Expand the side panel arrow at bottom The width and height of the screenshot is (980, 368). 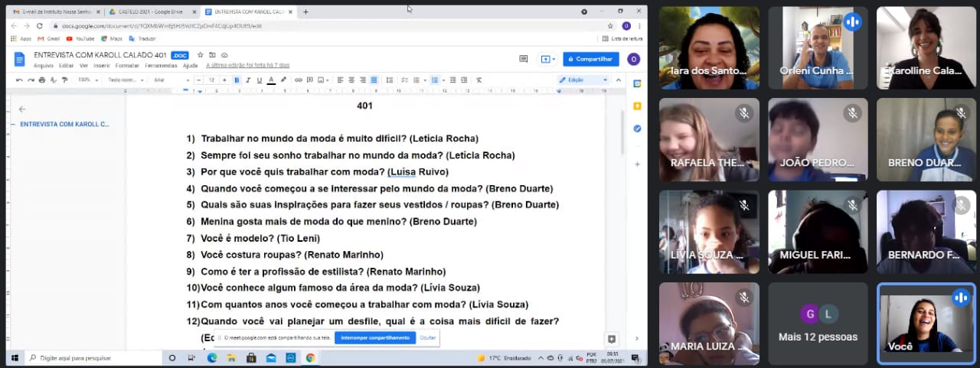click(x=637, y=339)
